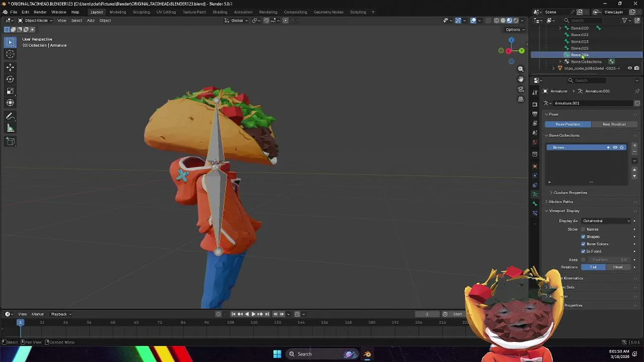This screenshot has width=644, height=362.
Task: Toggle camera view in viewport
Action: pos(521,89)
